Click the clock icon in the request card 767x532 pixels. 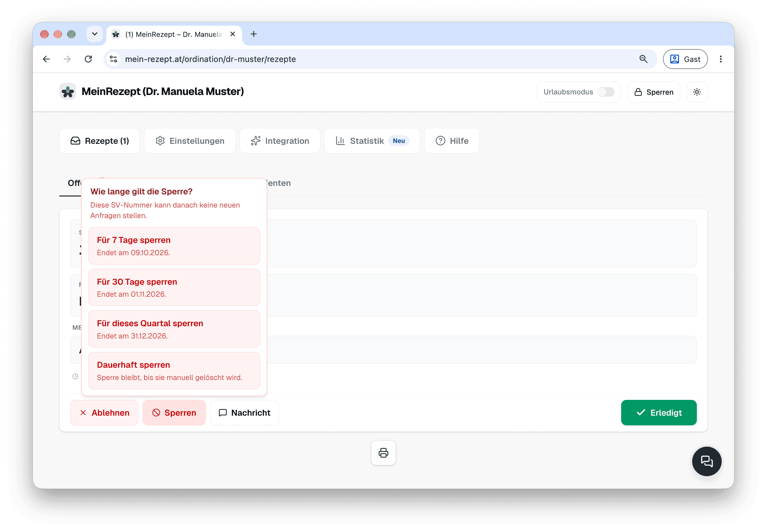(75, 376)
